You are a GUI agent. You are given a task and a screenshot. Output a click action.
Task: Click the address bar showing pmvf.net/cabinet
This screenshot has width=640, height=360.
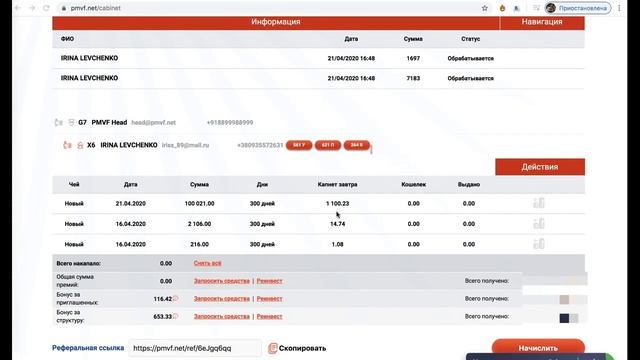269,8
